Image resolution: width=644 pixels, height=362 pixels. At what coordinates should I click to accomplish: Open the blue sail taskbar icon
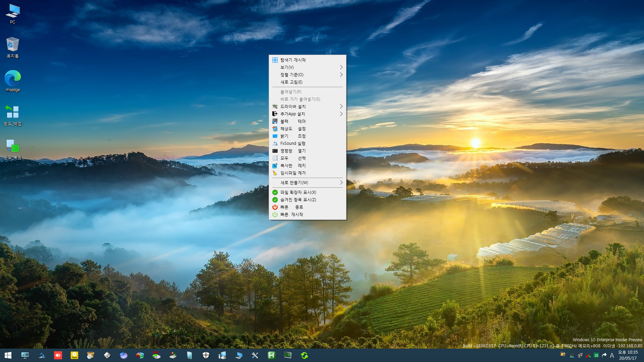pos(42,355)
